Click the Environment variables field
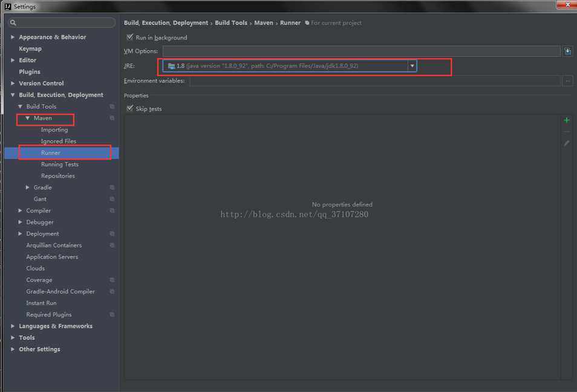Image resolution: width=577 pixels, height=392 pixels. point(376,80)
